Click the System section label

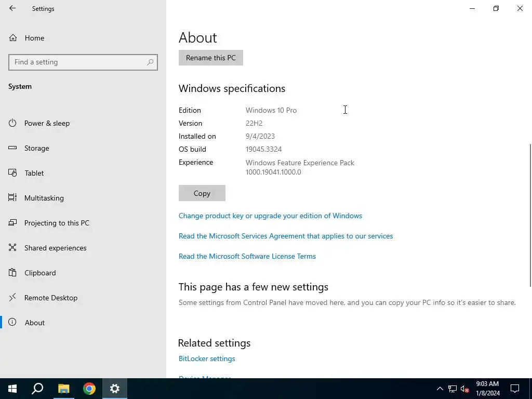point(20,87)
